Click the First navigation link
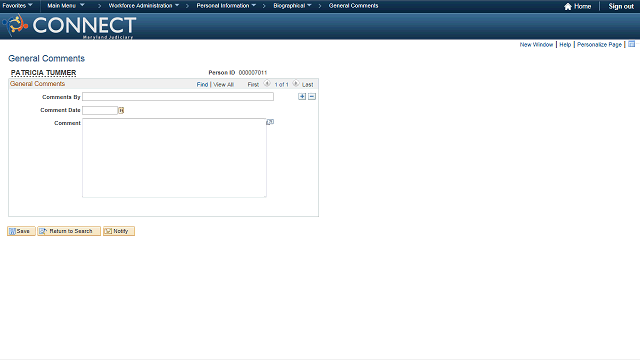 pyautogui.click(x=253, y=84)
